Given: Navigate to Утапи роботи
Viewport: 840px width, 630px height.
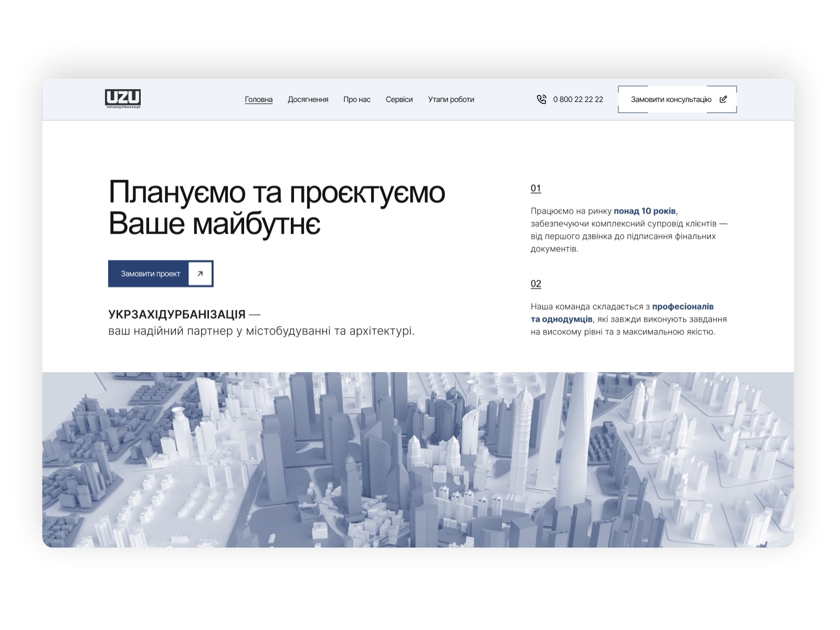Looking at the screenshot, I should tap(451, 99).
